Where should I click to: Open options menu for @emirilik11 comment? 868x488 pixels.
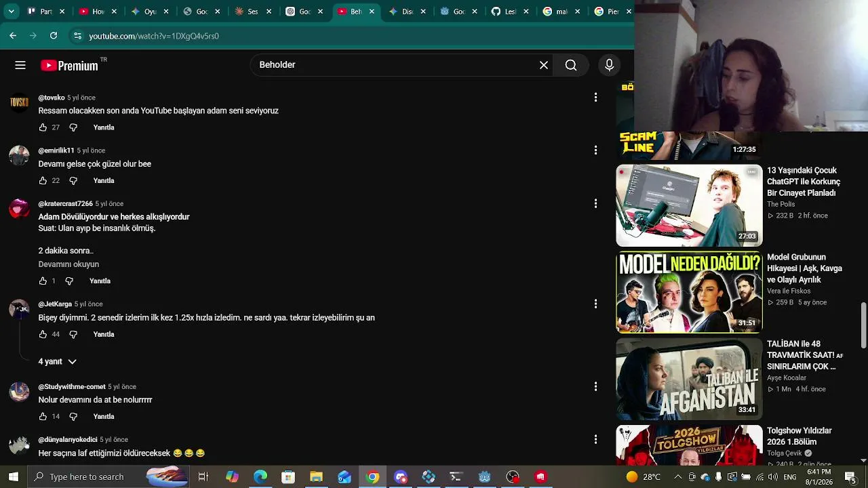click(x=595, y=150)
